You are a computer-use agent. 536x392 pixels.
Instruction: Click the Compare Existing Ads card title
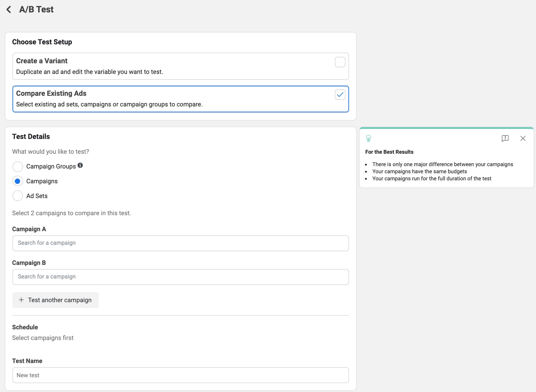point(51,93)
